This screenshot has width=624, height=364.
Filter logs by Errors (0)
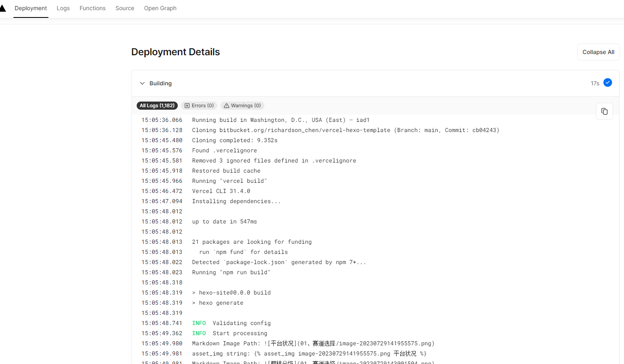click(199, 106)
